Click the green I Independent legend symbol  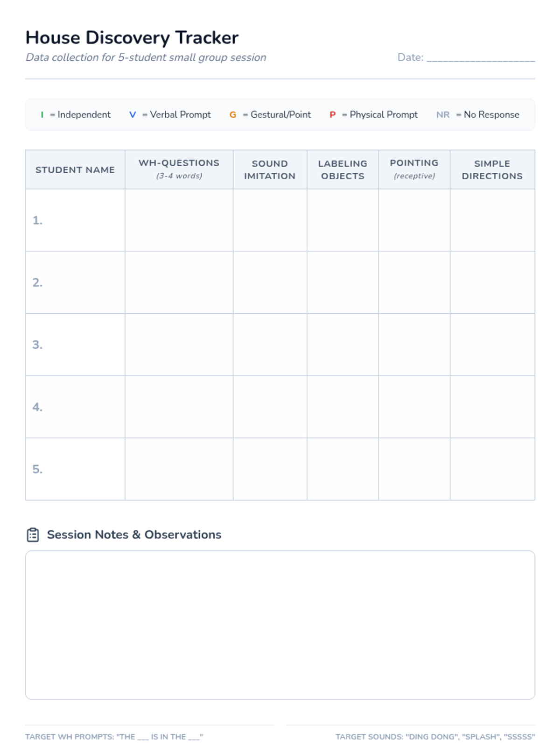(x=42, y=115)
